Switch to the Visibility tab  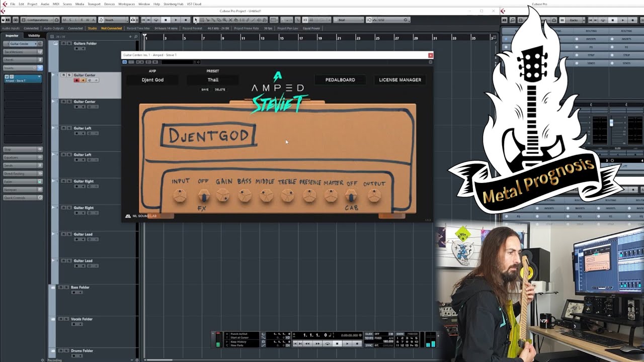[34, 36]
